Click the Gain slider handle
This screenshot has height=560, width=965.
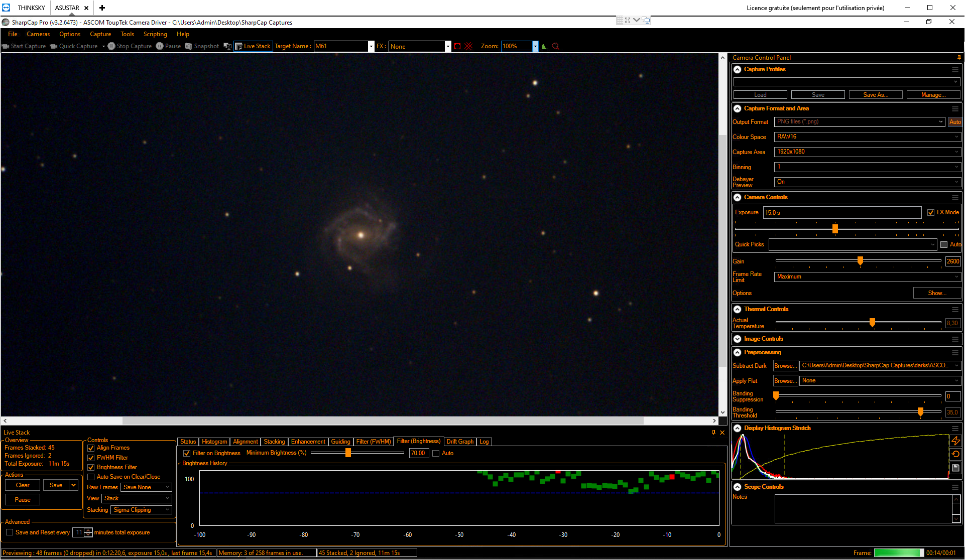[860, 261]
